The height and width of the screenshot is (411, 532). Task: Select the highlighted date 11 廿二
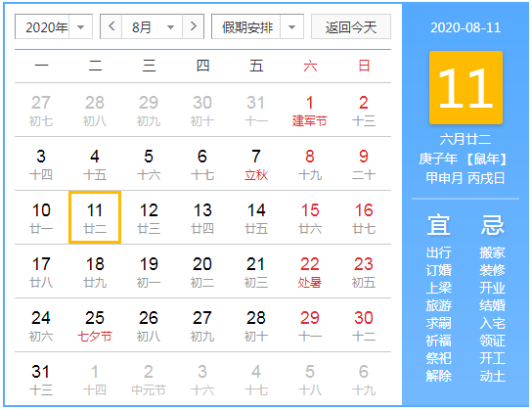[x=95, y=217]
